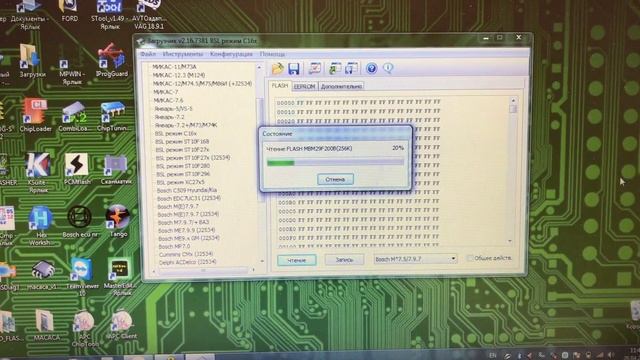Open the ChipTuning desktop shortcut

coord(112,117)
